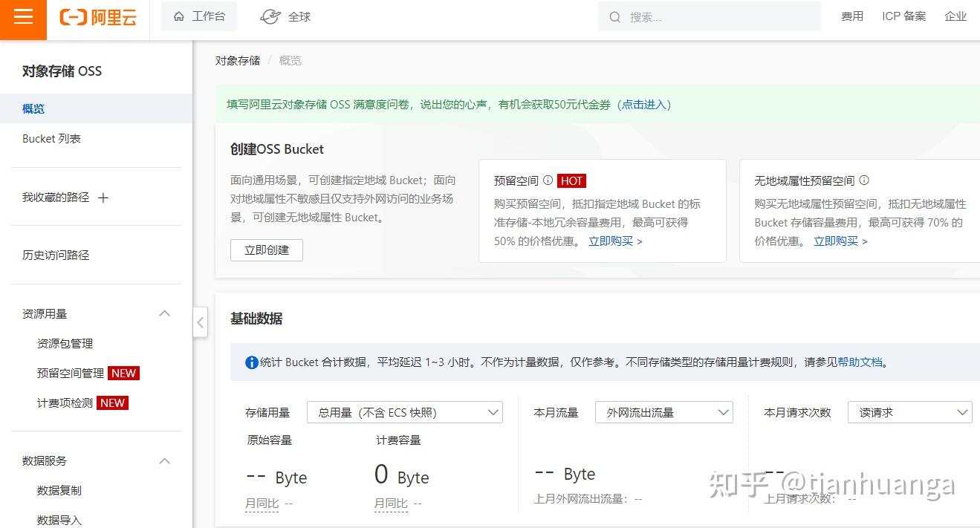Screen dimensions: 980x528
Task: Click the info icon in 基础数据 notice bar
Action: click(x=250, y=362)
